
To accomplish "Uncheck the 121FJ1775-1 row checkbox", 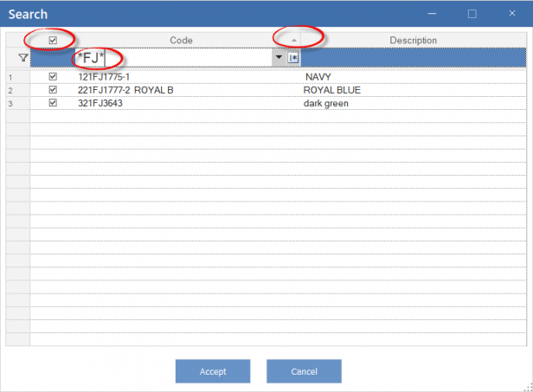I will pyautogui.click(x=53, y=76).
